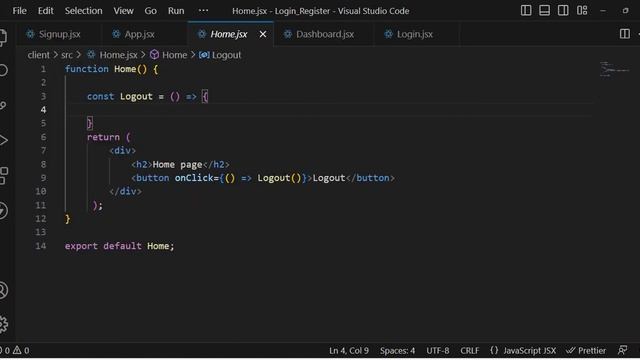
Task: Split the editor to the right
Action: click(x=624, y=34)
